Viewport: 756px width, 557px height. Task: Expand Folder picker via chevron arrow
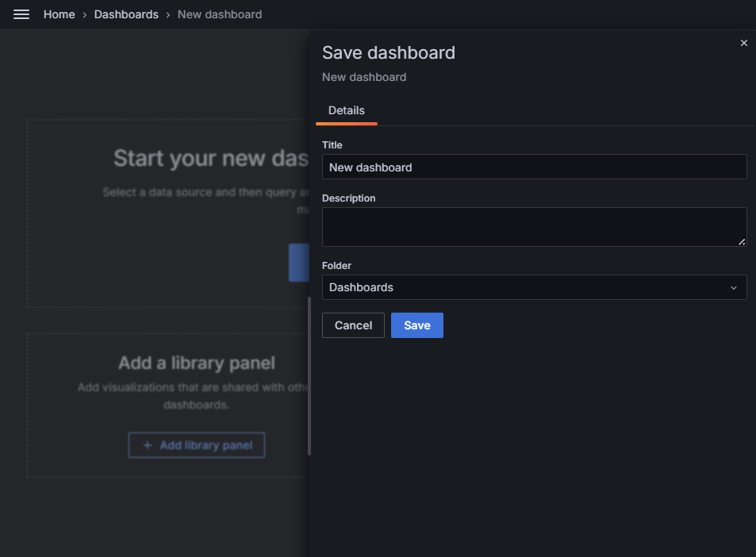pyautogui.click(x=734, y=288)
